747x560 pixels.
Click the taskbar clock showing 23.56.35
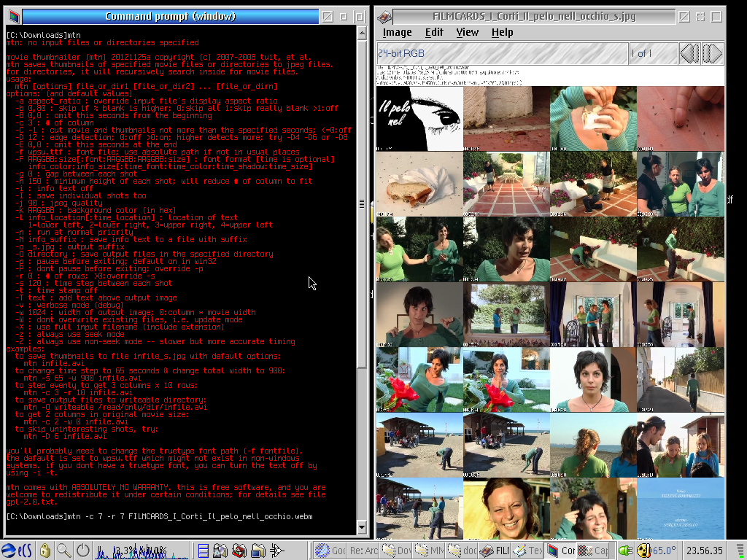pos(704,551)
